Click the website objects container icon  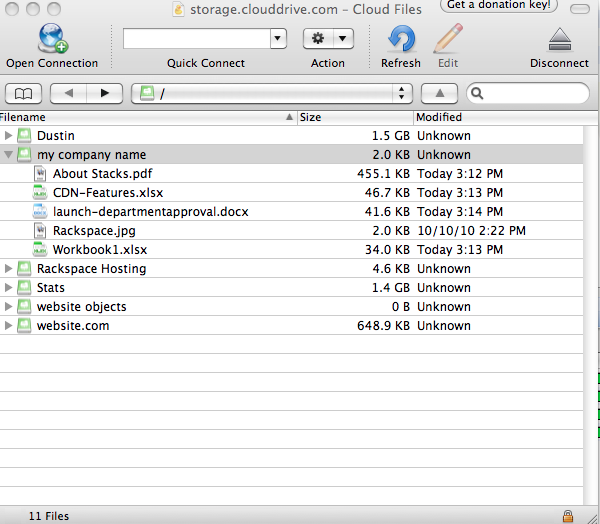(x=24, y=306)
